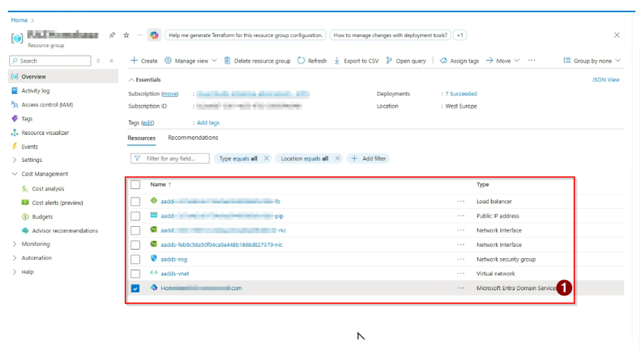Open the Group by none dropdown
This screenshot has height=353, width=644.
click(x=592, y=61)
